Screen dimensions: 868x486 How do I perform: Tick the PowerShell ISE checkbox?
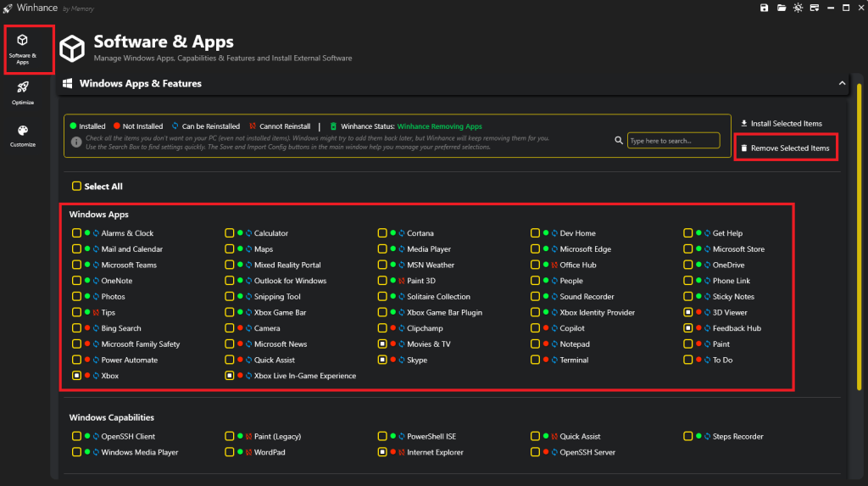click(382, 437)
